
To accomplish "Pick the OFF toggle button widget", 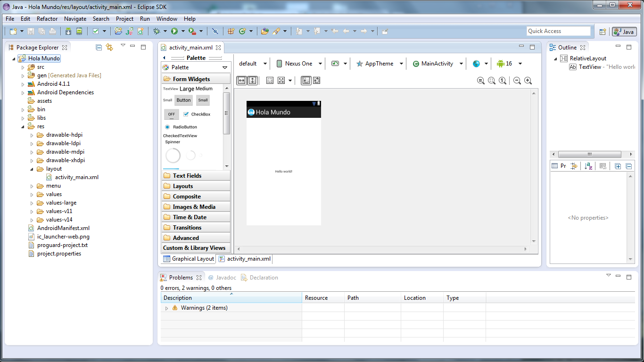I will click(171, 114).
